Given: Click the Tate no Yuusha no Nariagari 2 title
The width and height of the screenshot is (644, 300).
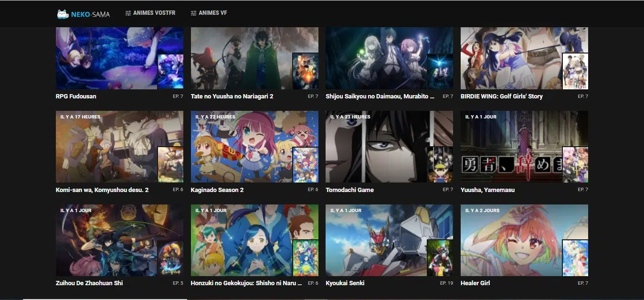Looking at the screenshot, I should pyautogui.click(x=232, y=96).
